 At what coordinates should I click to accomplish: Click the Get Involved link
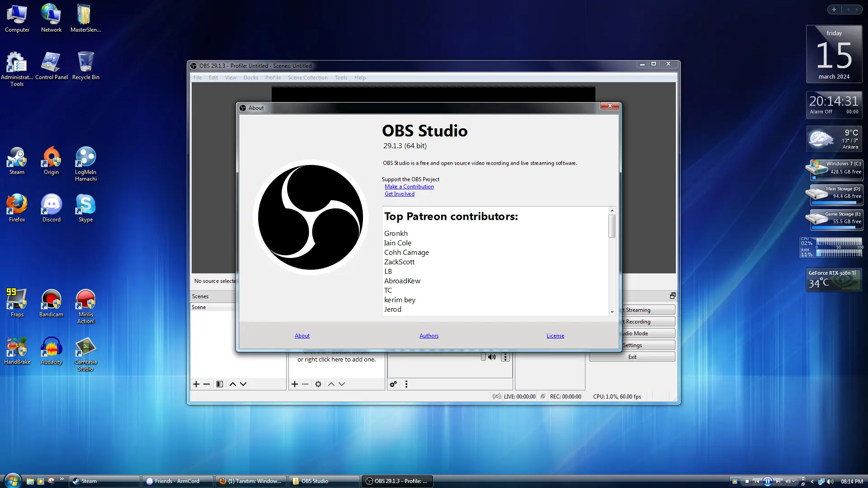400,194
